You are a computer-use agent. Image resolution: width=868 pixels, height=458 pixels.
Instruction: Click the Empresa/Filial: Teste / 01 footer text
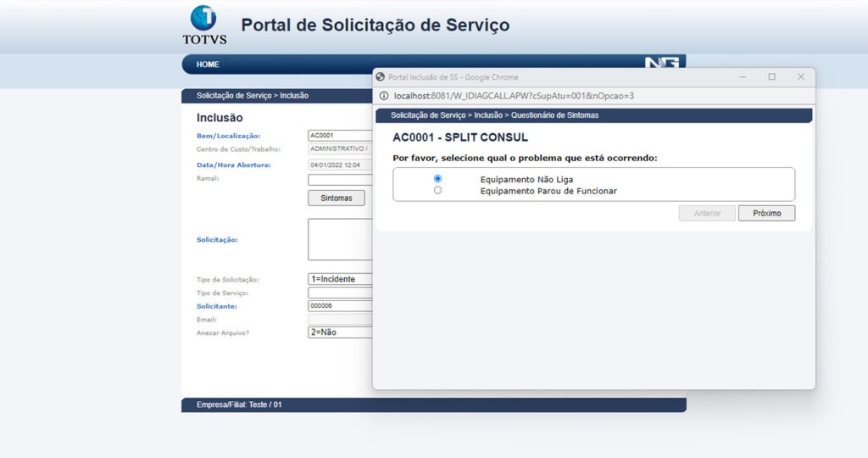click(x=239, y=405)
